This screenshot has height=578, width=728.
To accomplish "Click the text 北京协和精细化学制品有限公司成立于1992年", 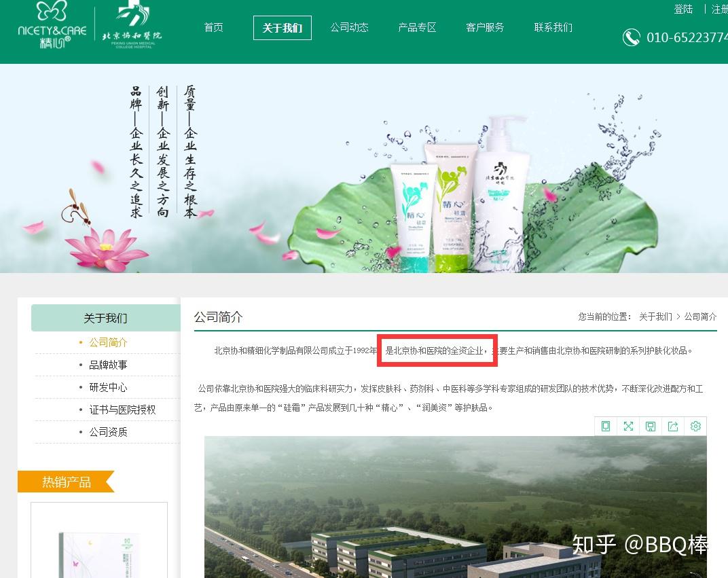I will pyautogui.click(x=295, y=350).
